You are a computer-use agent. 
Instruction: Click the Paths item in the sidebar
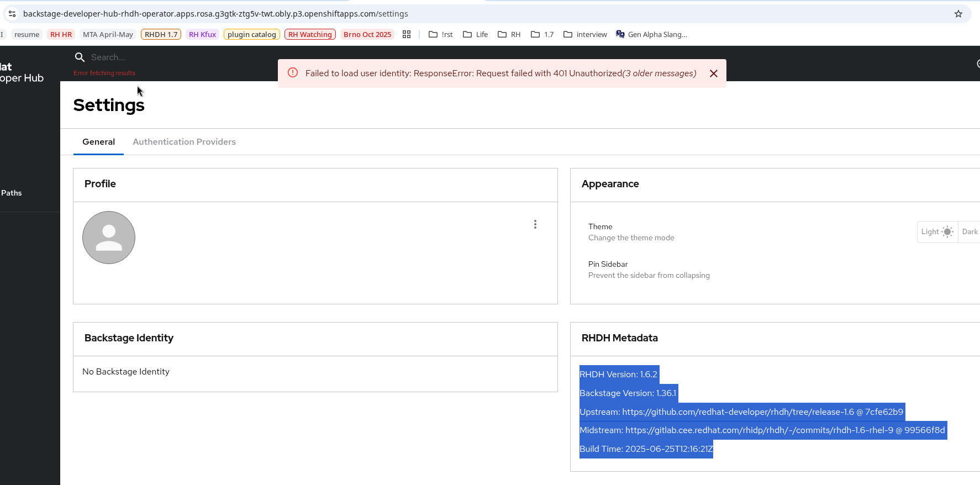pos(12,193)
